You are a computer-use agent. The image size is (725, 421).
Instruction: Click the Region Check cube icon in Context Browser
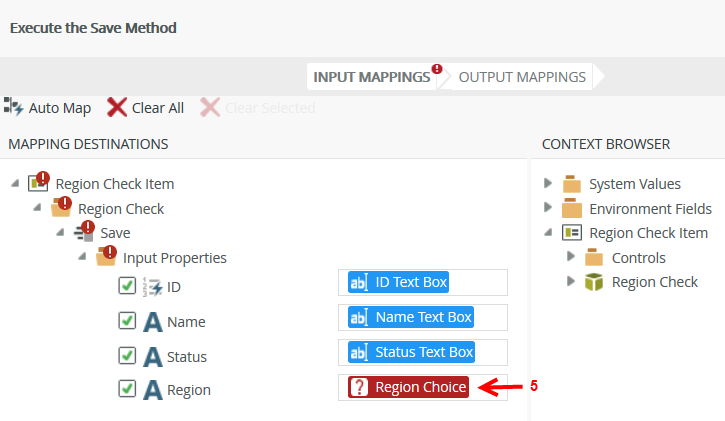594,282
